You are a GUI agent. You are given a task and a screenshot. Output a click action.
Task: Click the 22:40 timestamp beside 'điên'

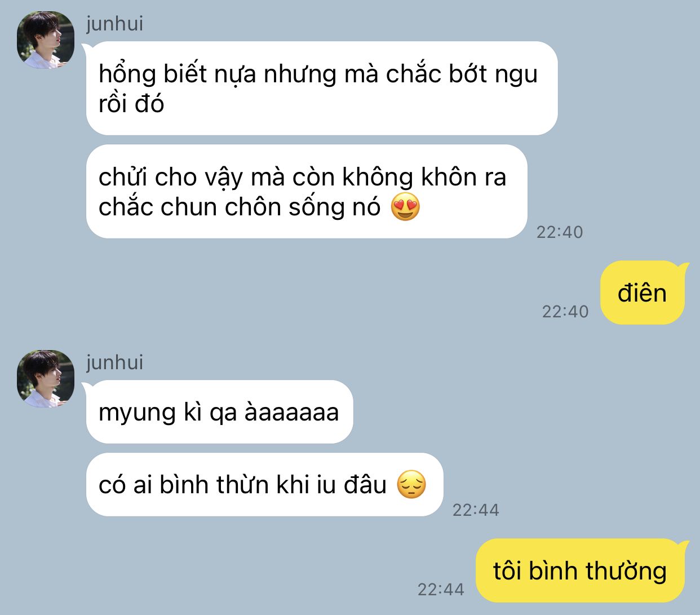click(x=565, y=311)
